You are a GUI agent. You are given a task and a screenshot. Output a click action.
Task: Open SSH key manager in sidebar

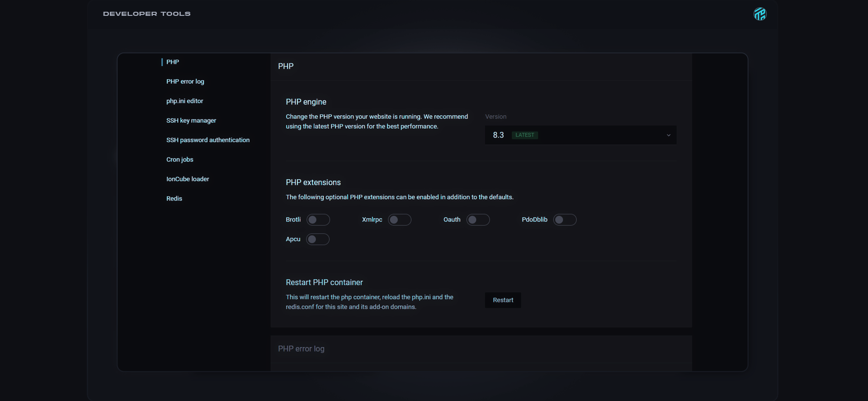click(191, 120)
